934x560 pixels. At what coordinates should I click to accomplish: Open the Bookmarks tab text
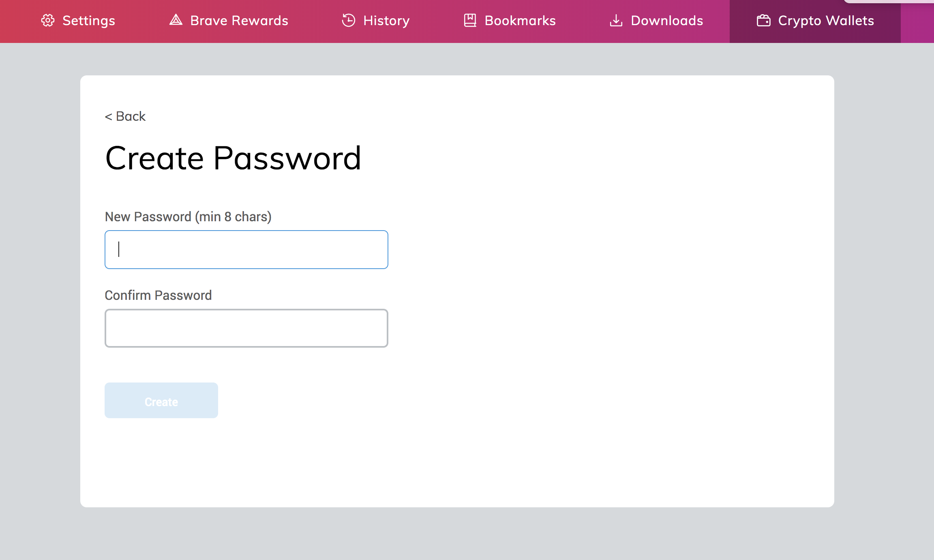click(x=520, y=21)
